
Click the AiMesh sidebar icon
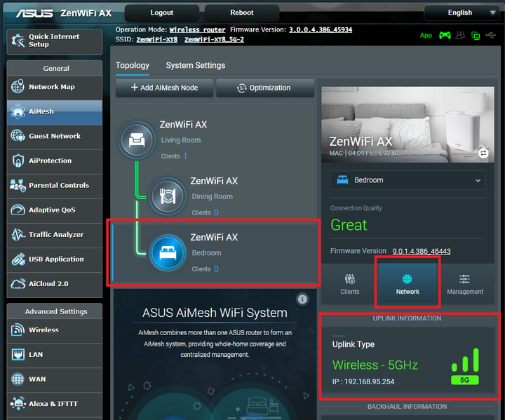coord(18,111)
